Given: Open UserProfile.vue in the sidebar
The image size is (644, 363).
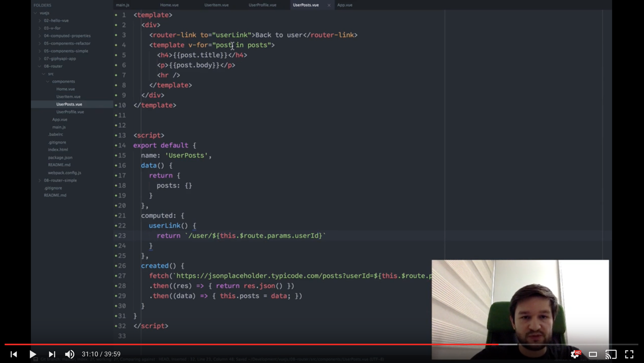Looking at the screenshot, I should click(x=70, y=112).
